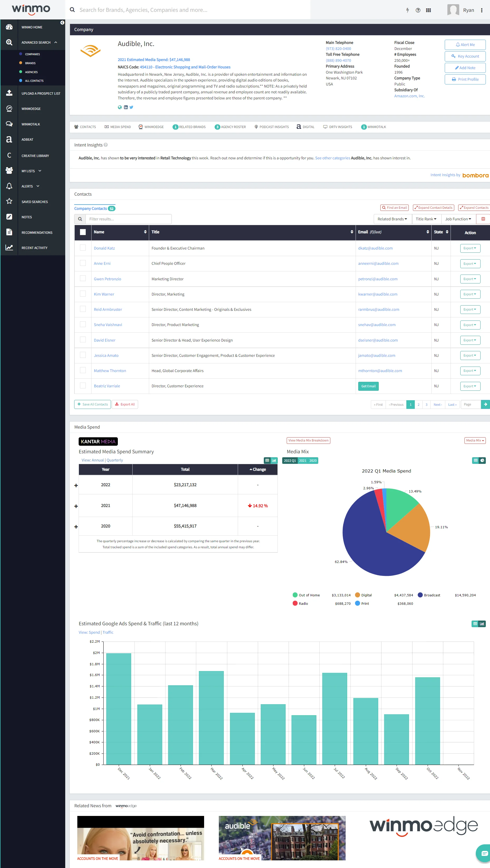Screen dimensions: 490x868
Task: Open the Avoid confrontation news thumbnail
Action: 140,838
